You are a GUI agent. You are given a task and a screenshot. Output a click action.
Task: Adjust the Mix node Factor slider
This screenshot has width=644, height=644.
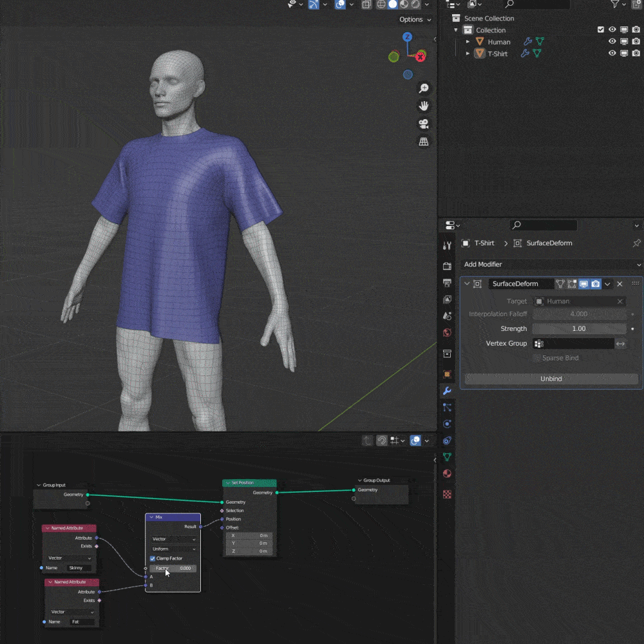[x=173, y=569]
